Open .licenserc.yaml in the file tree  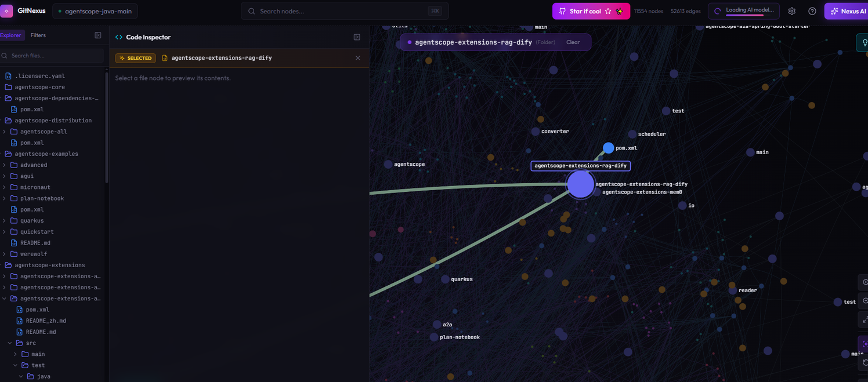(39, 76)
